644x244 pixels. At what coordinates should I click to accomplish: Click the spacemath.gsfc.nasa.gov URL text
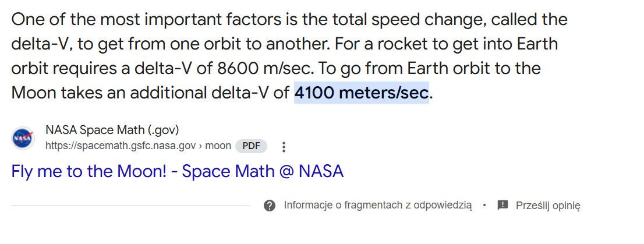[121, 146]
